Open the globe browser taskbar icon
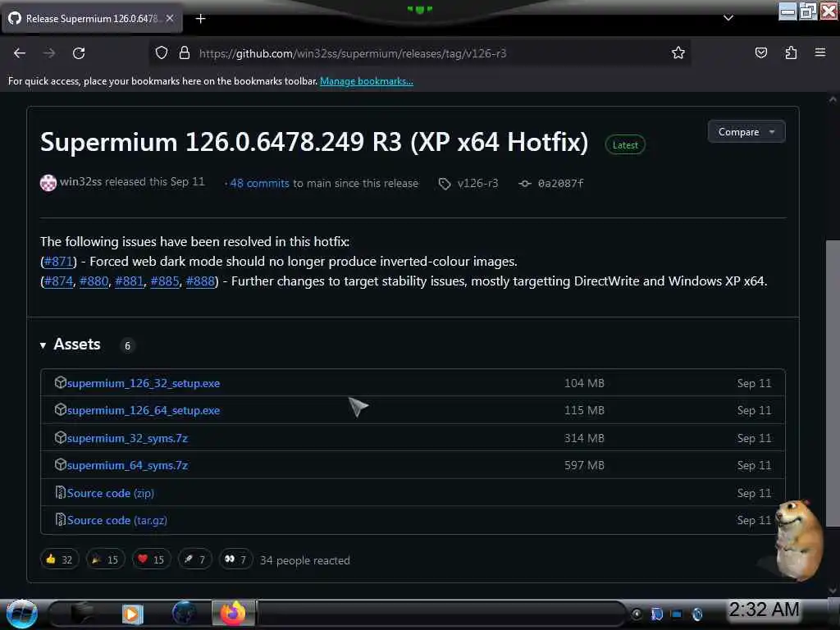The width and height of the screenshot is (840, 630). 184,614
